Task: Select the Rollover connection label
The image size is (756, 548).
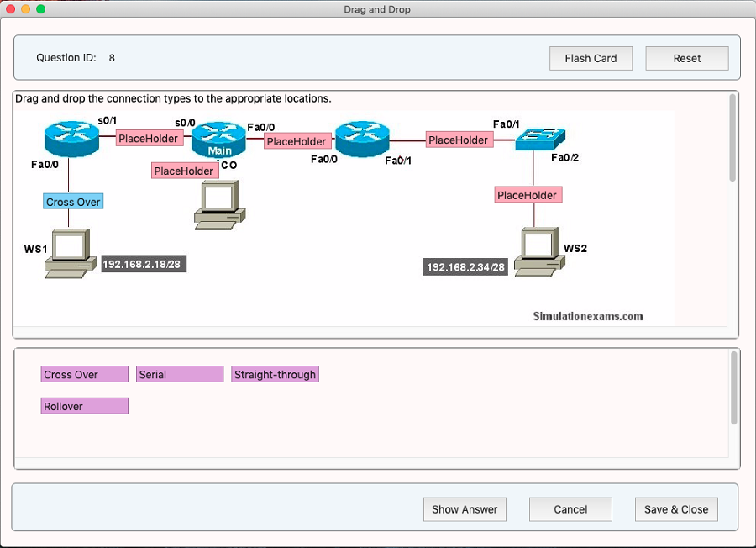Action: point(84,406)
